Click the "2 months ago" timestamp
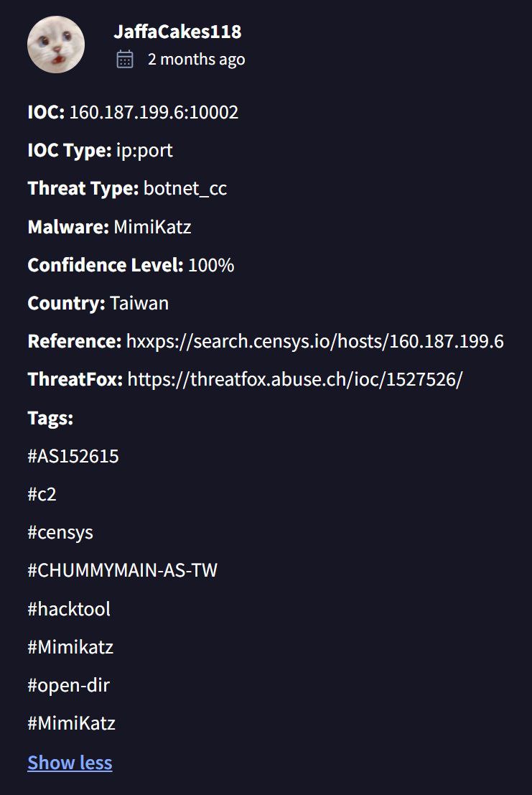532x795 pixels. click(196, 60)
